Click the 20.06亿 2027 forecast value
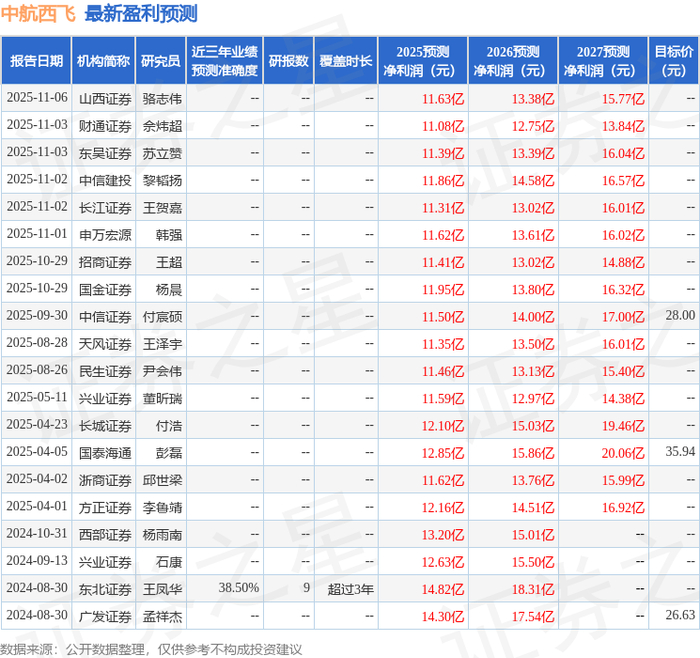 tap(623, 453)
